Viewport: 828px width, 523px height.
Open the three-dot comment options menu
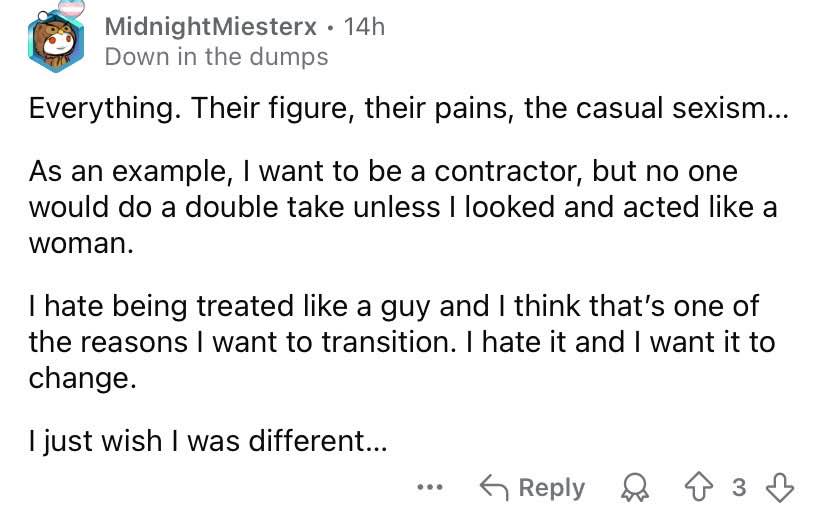coord(430,487)
